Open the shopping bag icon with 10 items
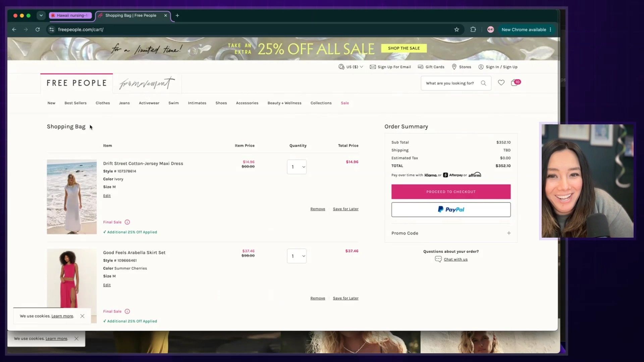Image resolution: width=644 pixels, height=362 pixels. pos(516,82)
